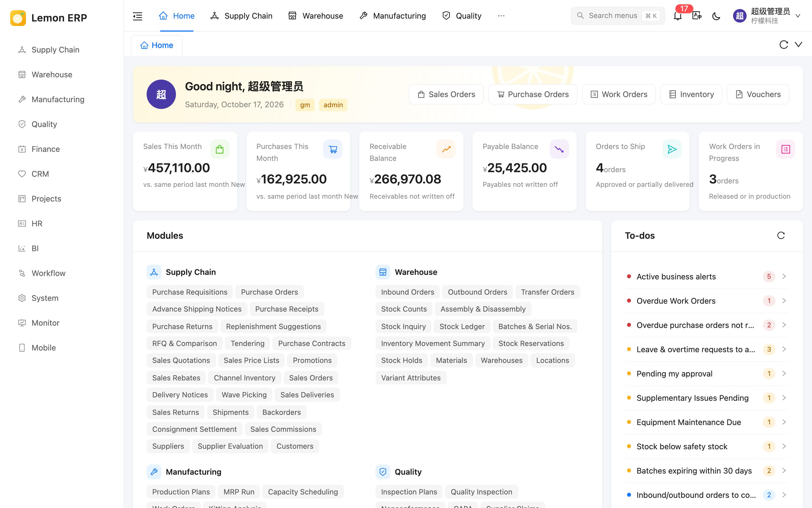Click the Manufacturing module wrench icon

tap(154, 472)
